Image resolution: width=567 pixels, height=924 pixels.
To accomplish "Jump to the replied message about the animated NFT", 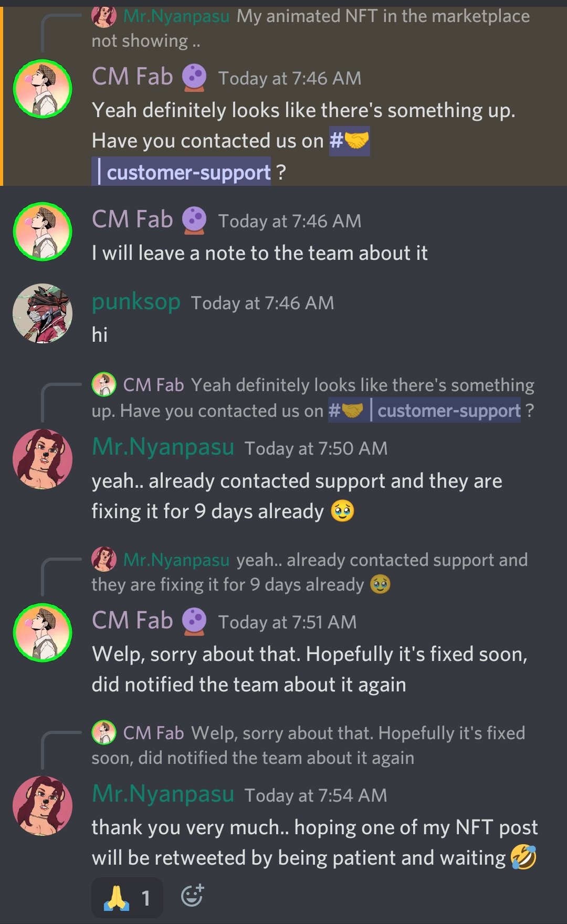I will [x=311, y=28].
